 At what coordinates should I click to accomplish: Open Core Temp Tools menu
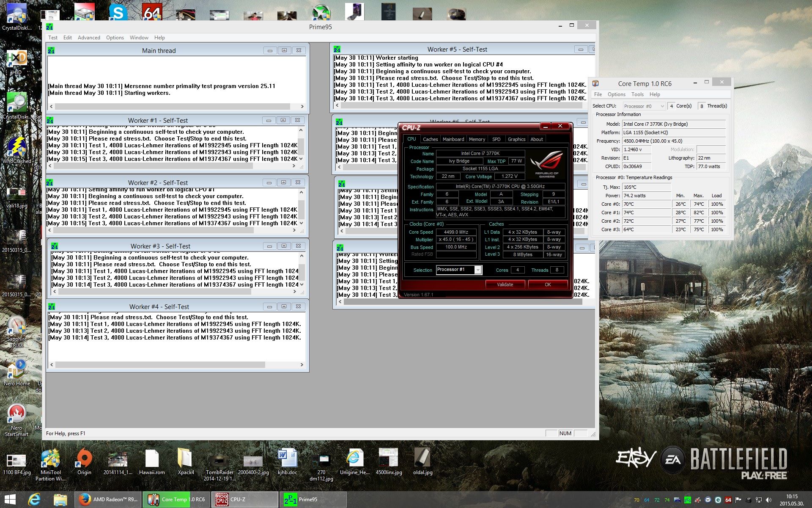click(x=637, y=94)
